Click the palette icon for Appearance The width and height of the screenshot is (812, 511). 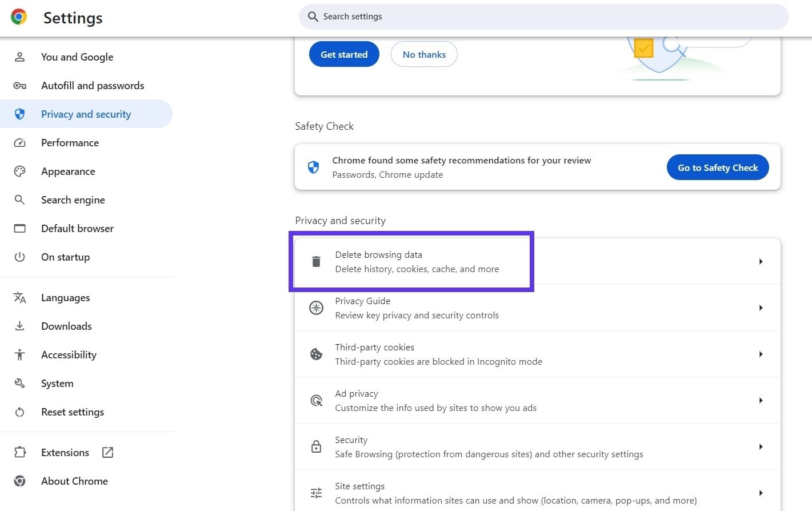19,171
